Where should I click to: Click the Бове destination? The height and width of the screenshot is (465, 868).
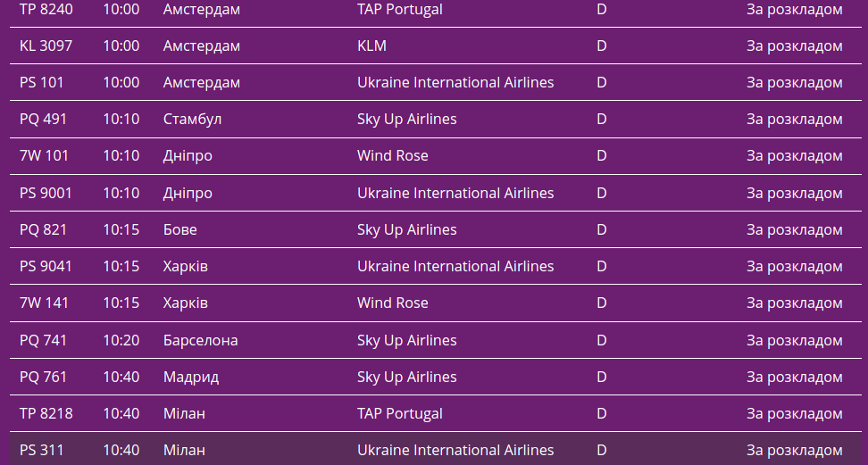coord(179,229)
